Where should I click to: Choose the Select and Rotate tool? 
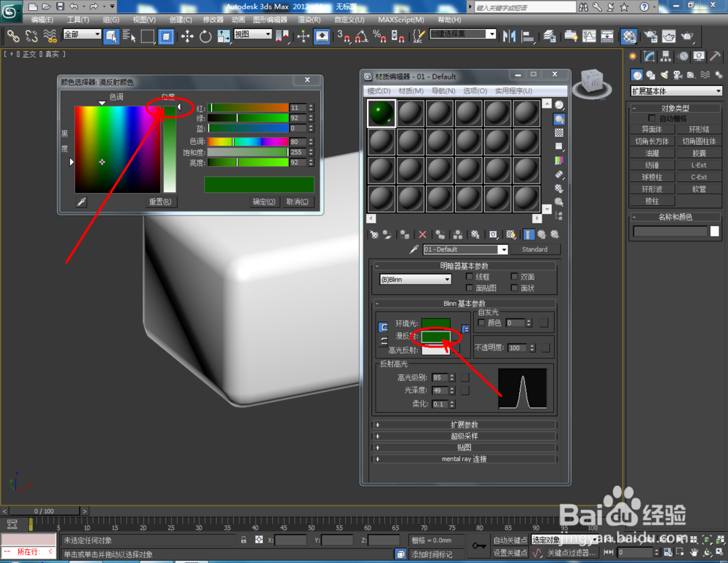[205, 36]
